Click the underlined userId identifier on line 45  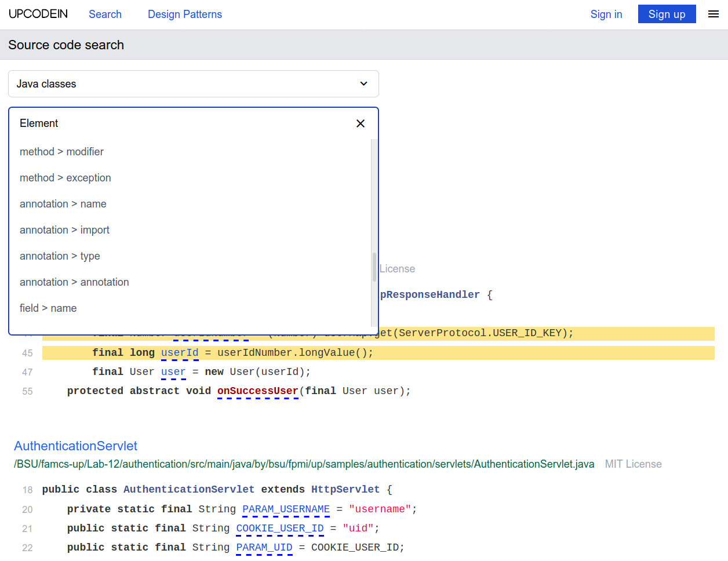[180, 352]
